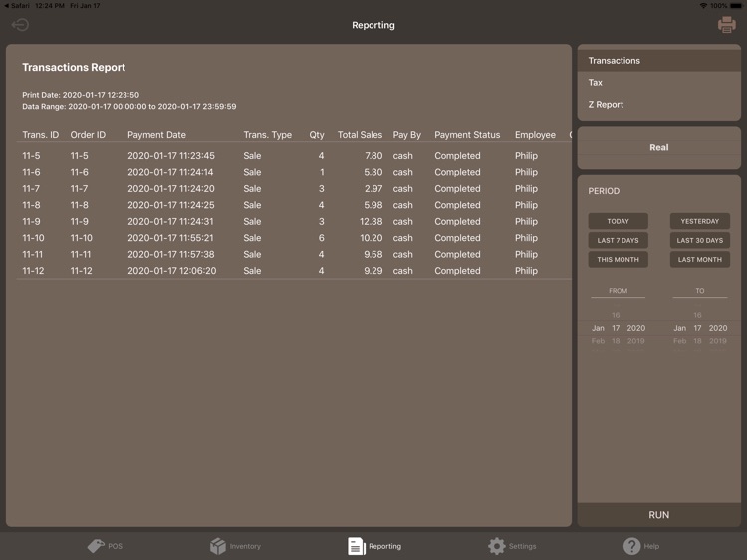This screenshot has width=747, height=560.
Task: Open the POS tag icon
Action: [x=96, y=546]
